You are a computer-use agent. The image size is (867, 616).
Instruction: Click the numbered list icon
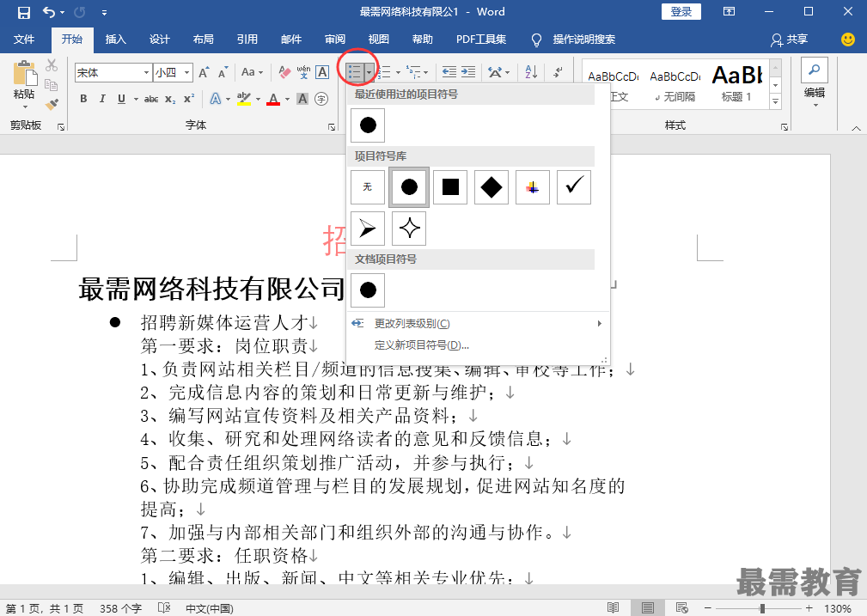point(385,72)
